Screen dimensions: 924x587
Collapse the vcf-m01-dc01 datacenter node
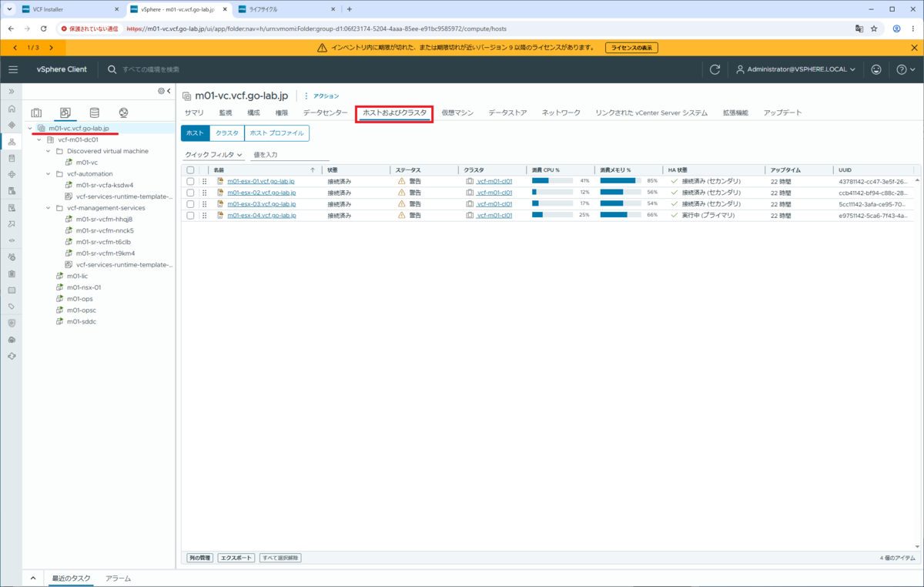(x=39, y=140)
